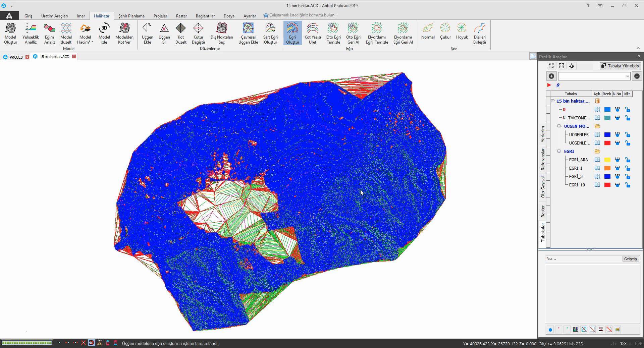Use the Kot Düzelt tool
The height and width of the screenshot is (348, 644).
pyautogui.click(x=181, y=33)
